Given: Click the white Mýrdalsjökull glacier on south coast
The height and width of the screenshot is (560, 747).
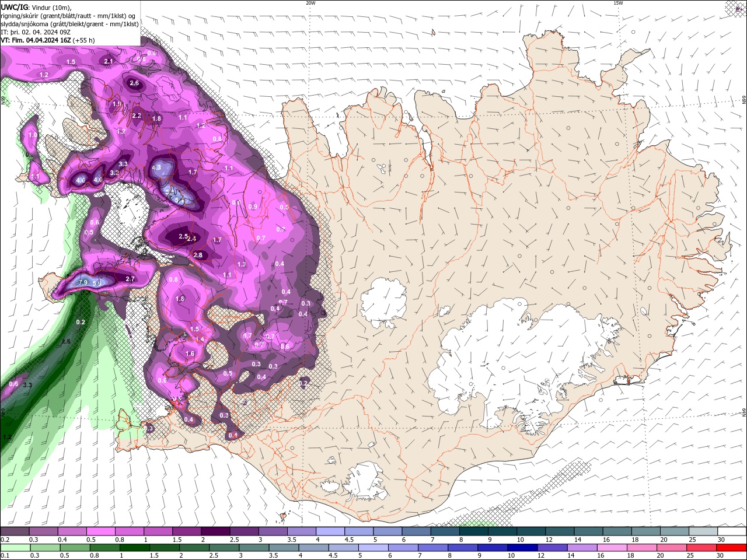Looking at the screenshot, I should point(366,481).
